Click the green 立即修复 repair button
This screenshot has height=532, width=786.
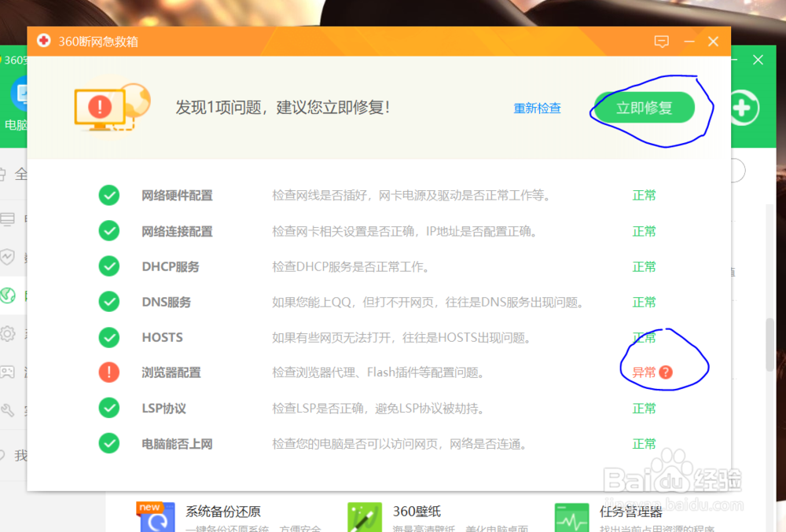tap(645, 107)
